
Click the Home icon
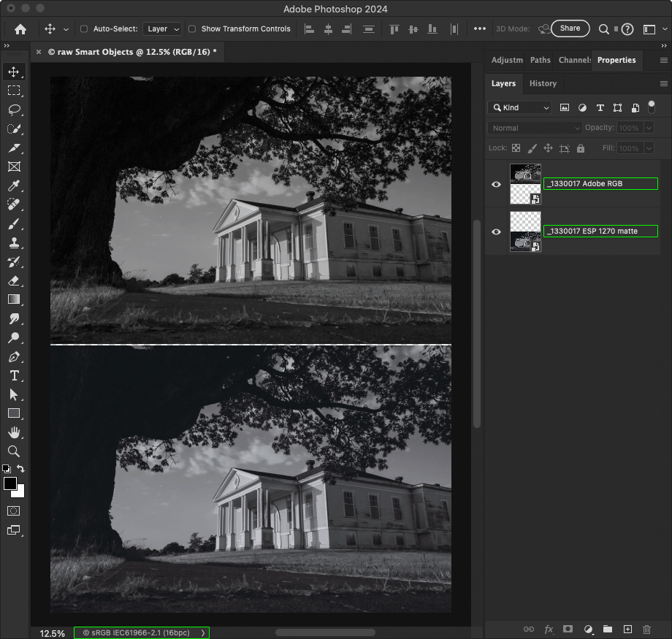coord(20,29)
